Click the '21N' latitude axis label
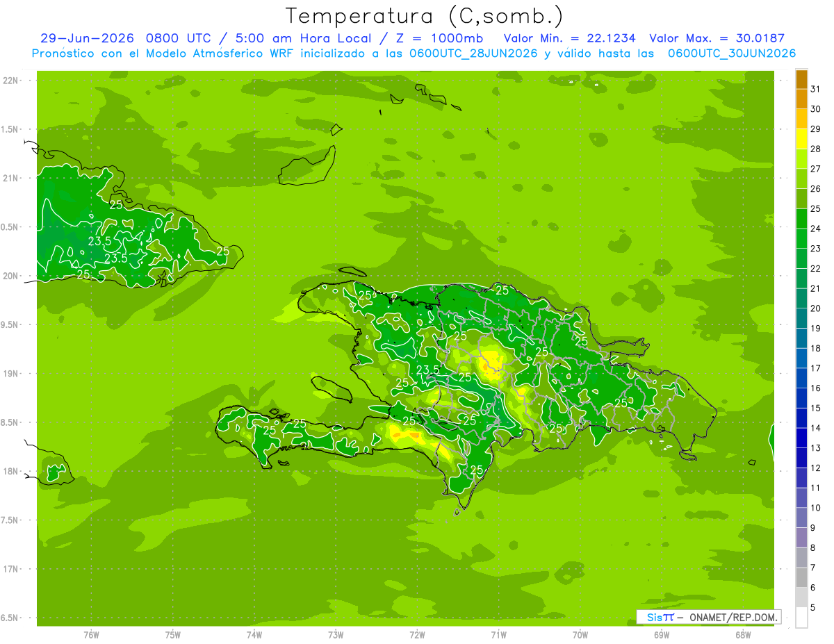 click(11, 178)
